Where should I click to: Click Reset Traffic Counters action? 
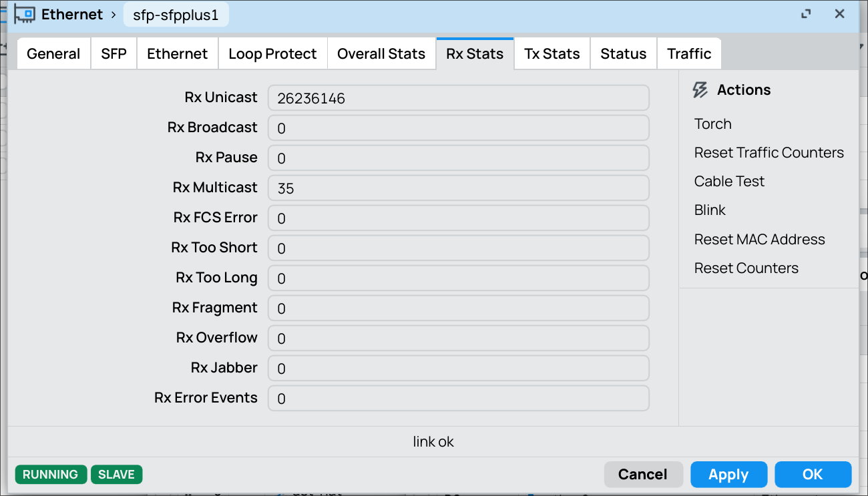point(769,153)
